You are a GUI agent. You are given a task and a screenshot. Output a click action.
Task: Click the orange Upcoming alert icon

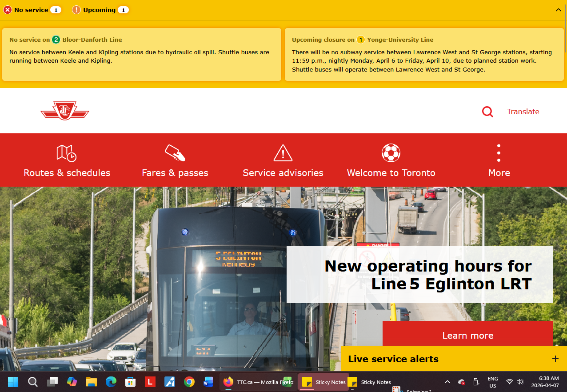tap(76, 10)
